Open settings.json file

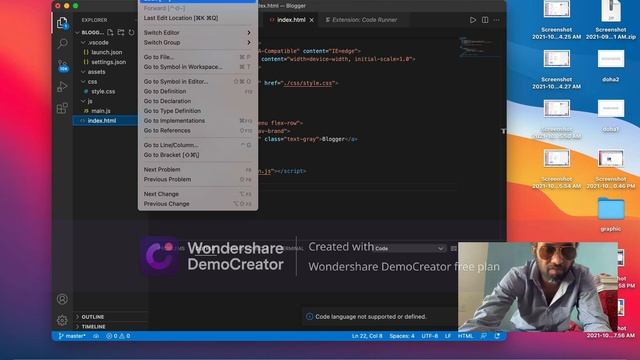click(108, 62)
